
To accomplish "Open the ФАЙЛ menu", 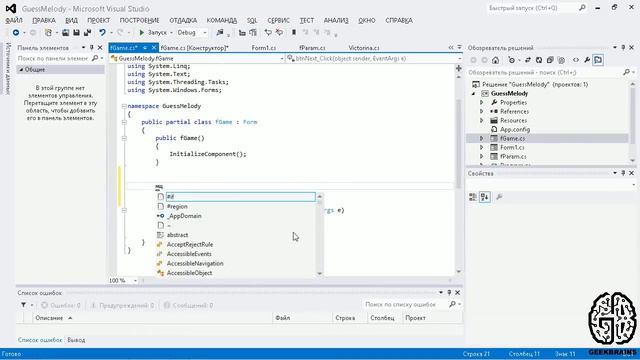I will [x=14, y=20].
